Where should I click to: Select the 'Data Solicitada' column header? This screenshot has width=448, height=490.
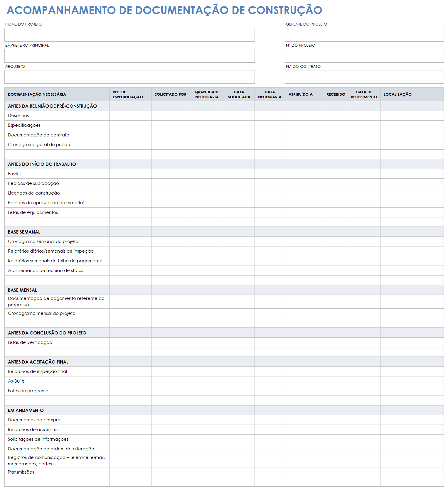click(x=239, y=94)
